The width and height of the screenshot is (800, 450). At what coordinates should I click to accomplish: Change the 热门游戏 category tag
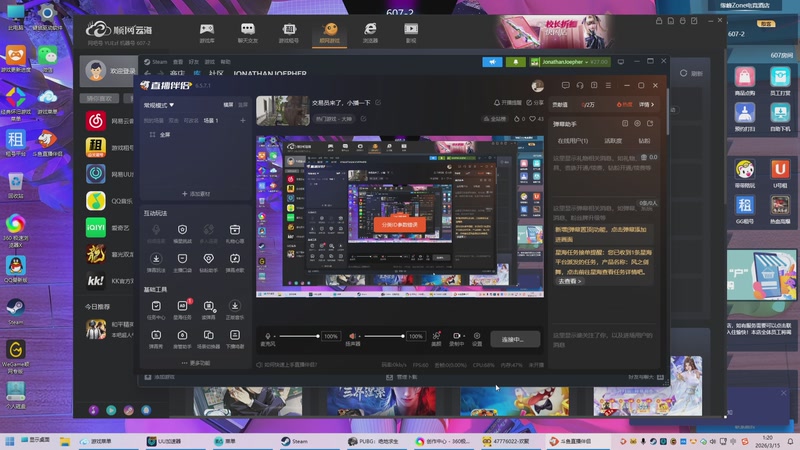(334, 119)
